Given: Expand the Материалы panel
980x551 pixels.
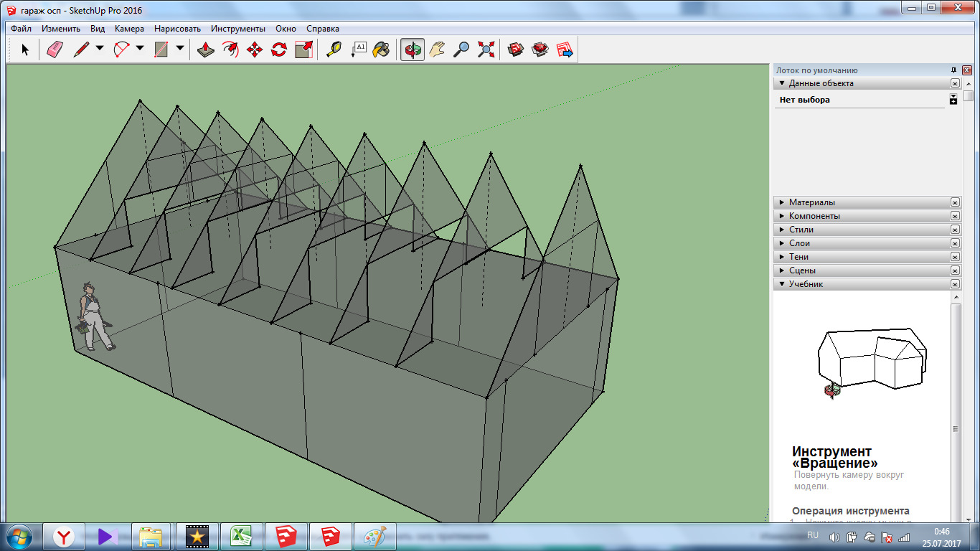Looking at the screenshot, I should [782, 202].
